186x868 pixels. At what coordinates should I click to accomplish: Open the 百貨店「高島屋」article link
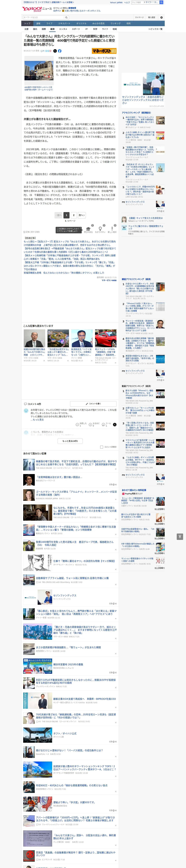(x=76, y=854)
